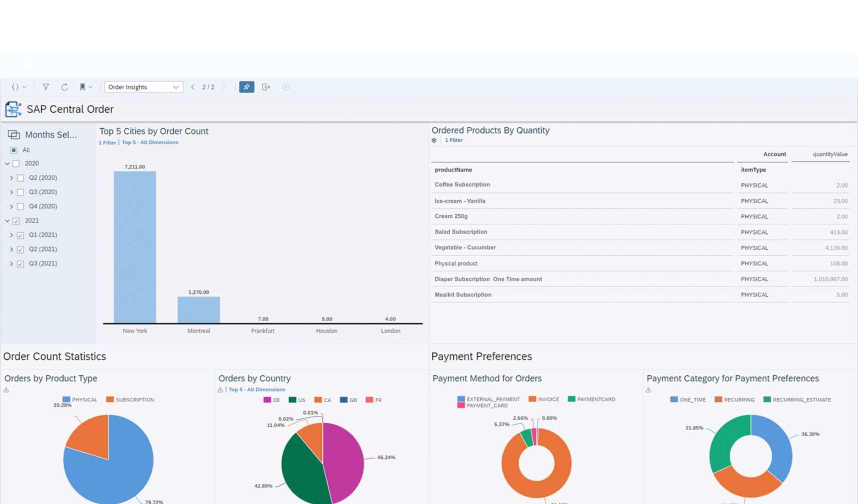
Task: Toggle the blue pin toolbar button
Action: 247,87
